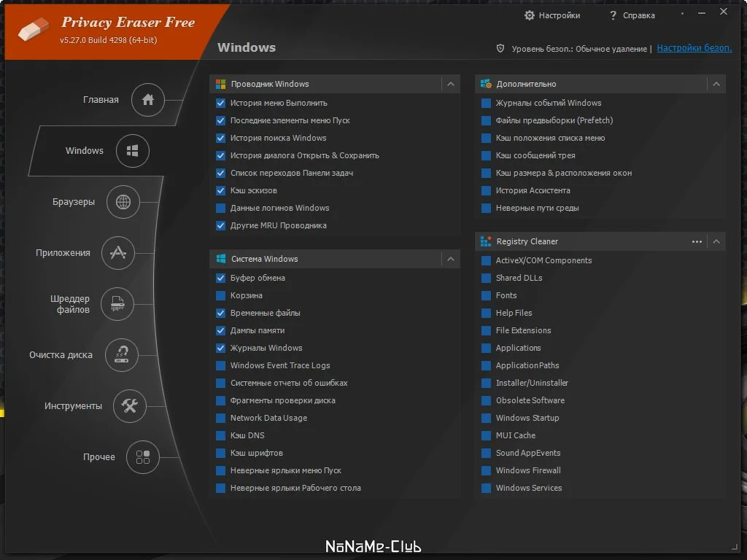
Task: Click Network Data Usage text
Action: [268, 418]
